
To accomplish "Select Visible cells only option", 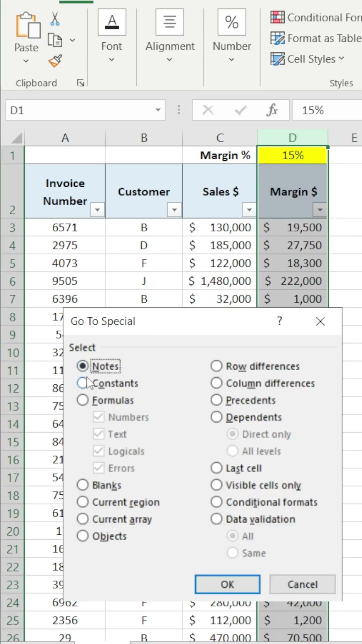I will (x=217, y=485).
